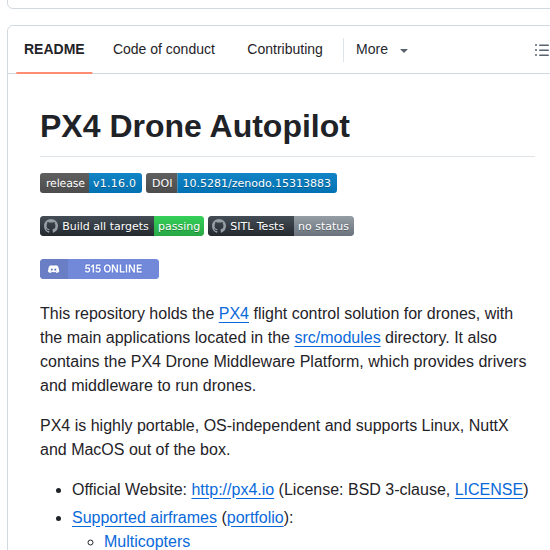Click the Discord 515 ONLINE badge
Viewport: 550px width, 550px height.
[99, 269]
